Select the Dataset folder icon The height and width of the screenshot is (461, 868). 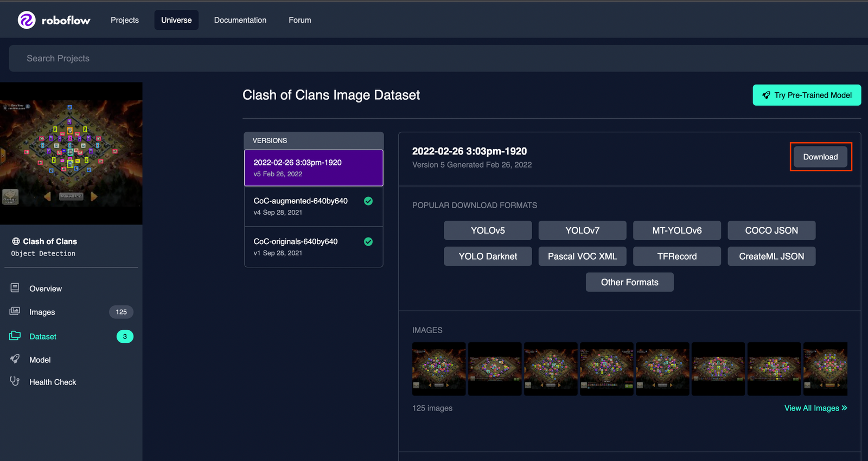tap(15, 336)
